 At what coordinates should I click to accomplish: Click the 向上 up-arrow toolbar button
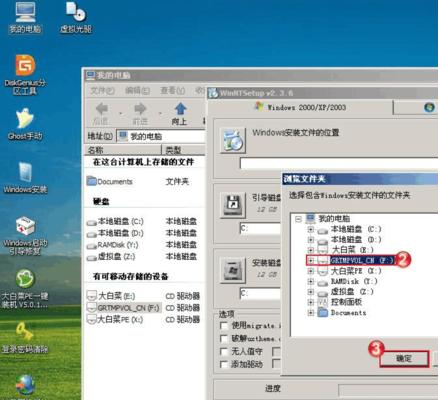180,114
